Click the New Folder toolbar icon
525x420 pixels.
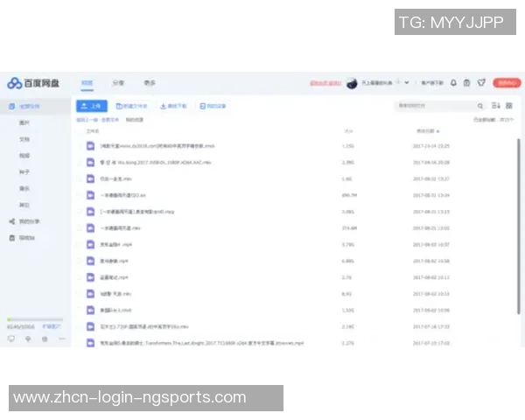[x=119, y=106]
